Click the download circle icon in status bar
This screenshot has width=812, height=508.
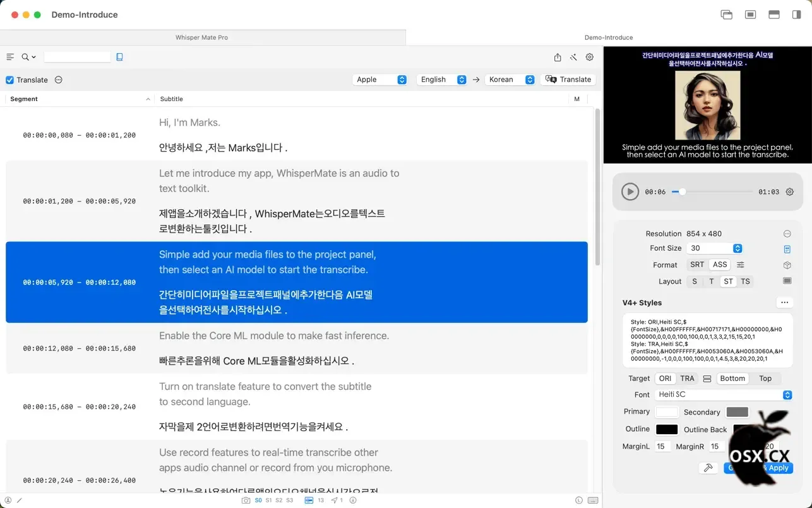tap(353, 500)
